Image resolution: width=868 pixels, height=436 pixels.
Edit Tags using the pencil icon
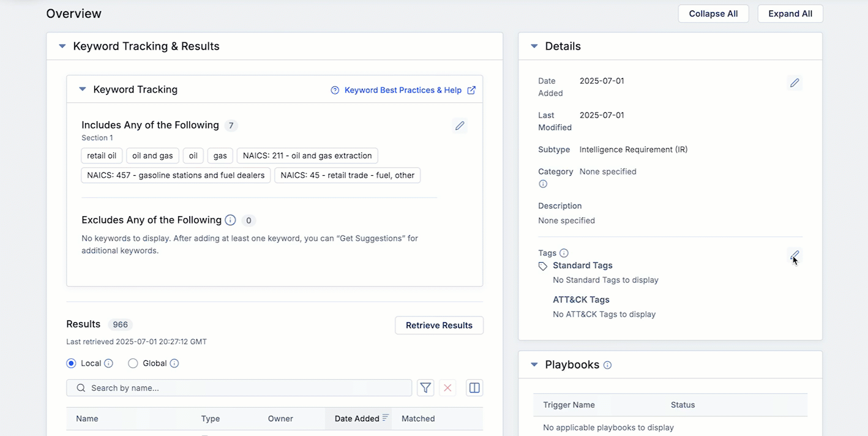tap(795, 255)
